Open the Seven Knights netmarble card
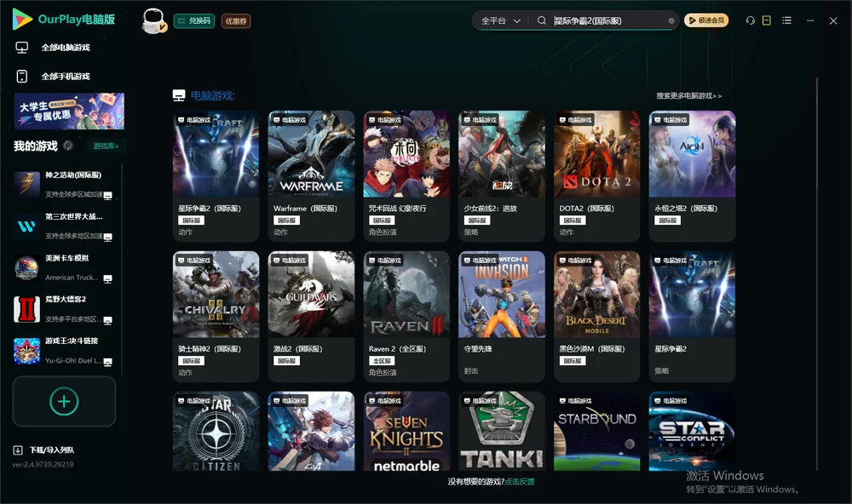 pyautogui.click(x=406, y=432)
